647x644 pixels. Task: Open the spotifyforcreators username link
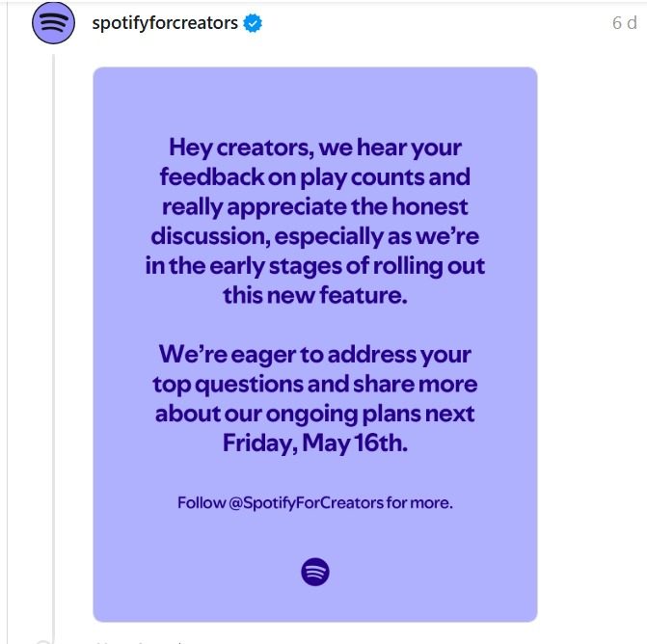tap(164, 23)
